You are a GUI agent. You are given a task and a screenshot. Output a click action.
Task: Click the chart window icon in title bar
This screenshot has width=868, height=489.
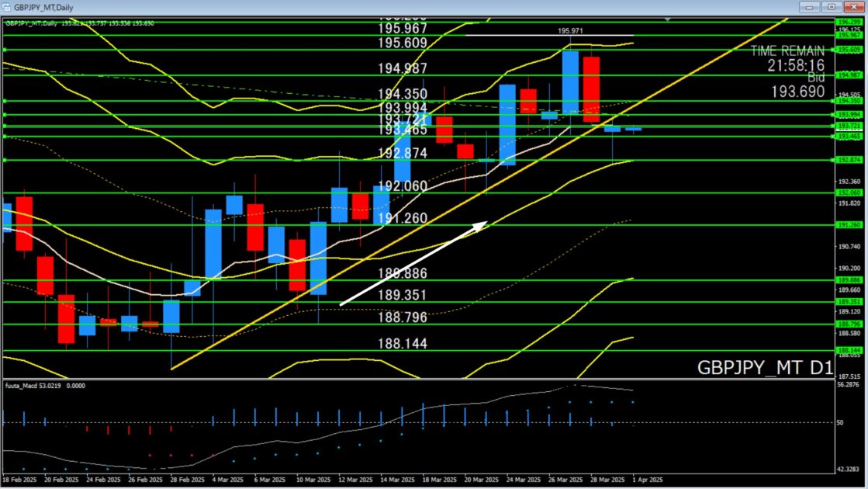coord(7,6)
